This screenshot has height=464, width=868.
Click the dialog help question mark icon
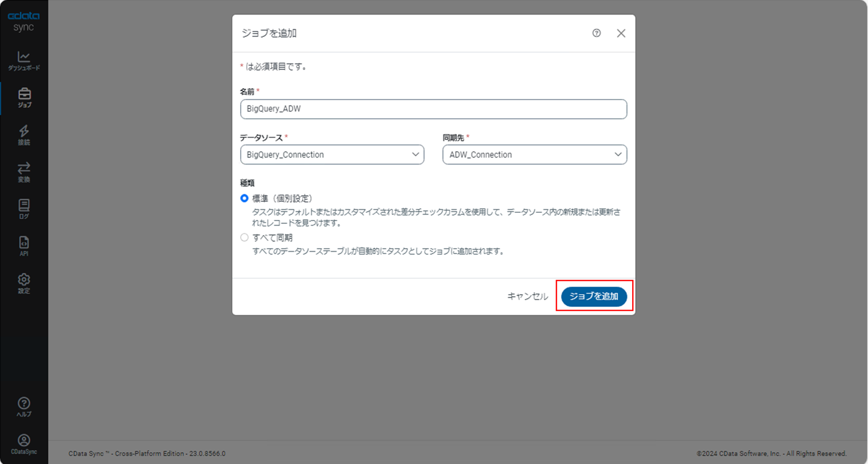597,33
